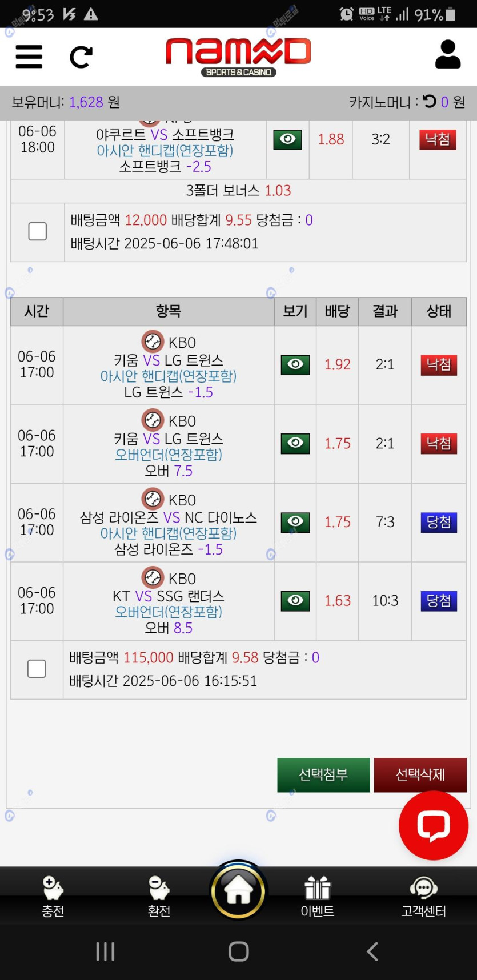Viewport: 477px width, 980px height.
Task: Tap the page refresh icon
Action: tap(81, 57)
